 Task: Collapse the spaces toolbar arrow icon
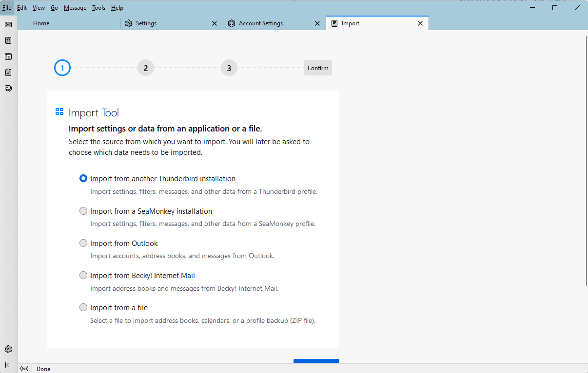8,365
